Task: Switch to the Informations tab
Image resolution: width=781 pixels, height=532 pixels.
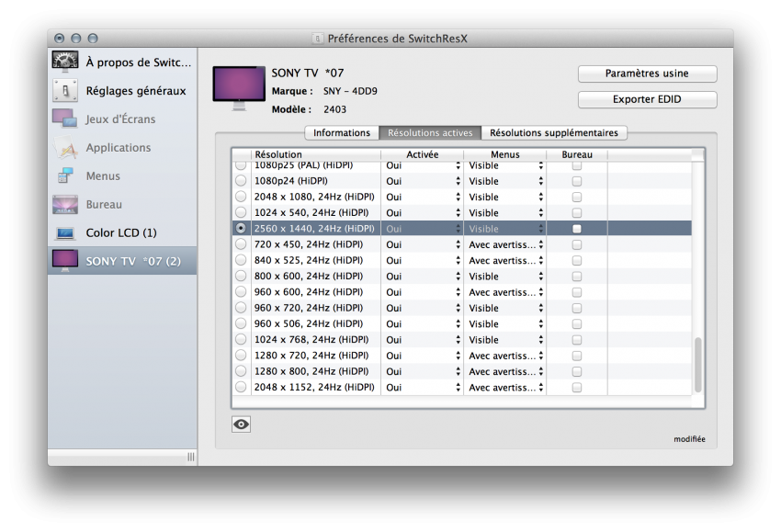Action: tap(342, 133)
